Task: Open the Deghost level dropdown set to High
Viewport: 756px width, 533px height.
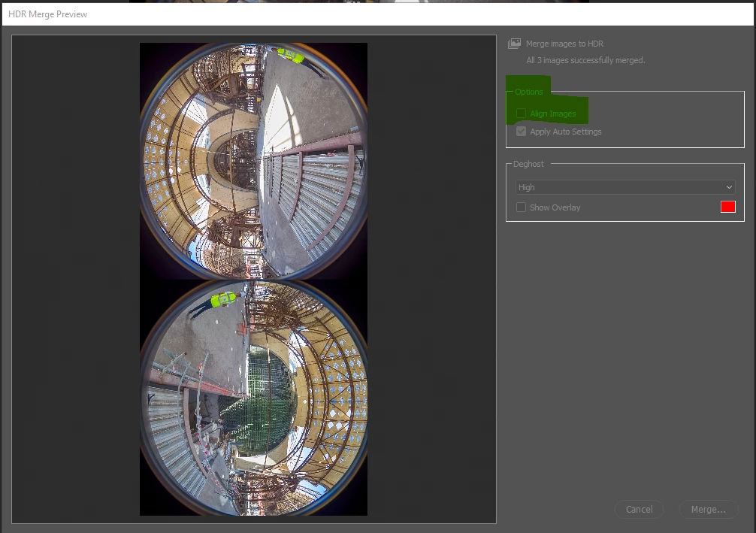Action: (x=624, y=187)
